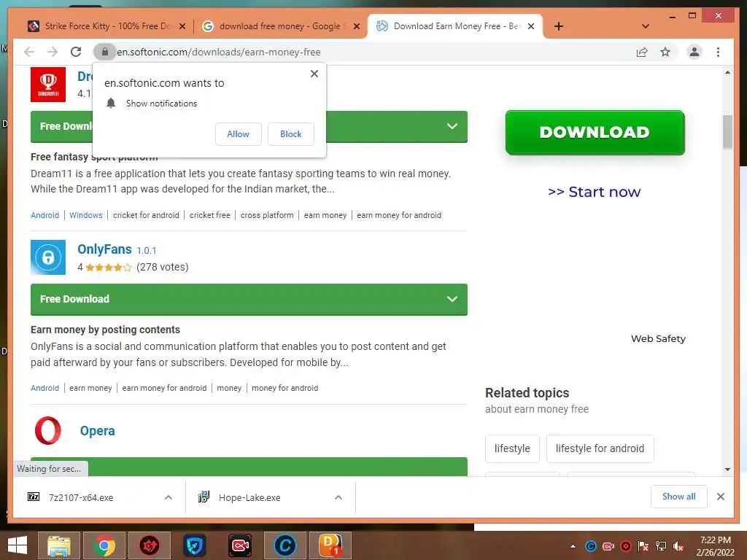Click the scrollbar down arrow
Viewport: 747px width, 560px height.
click(x=727, y=470)
